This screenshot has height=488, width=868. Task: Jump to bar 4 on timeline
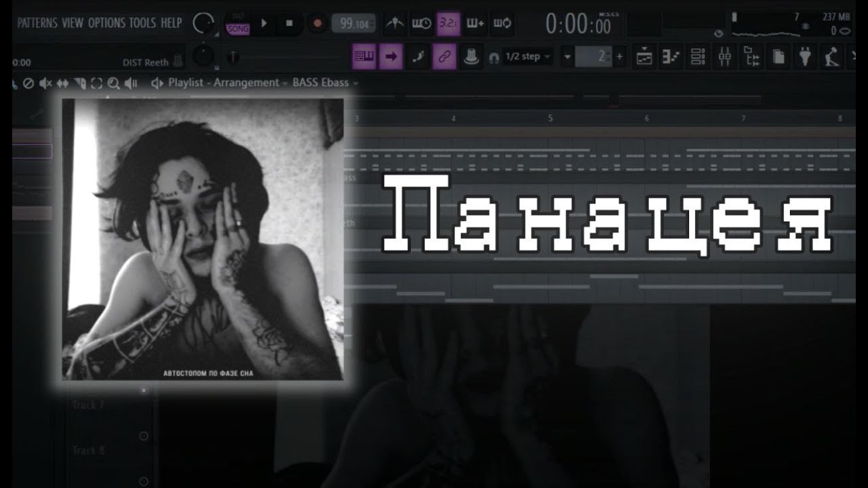[x=453, y=119]
